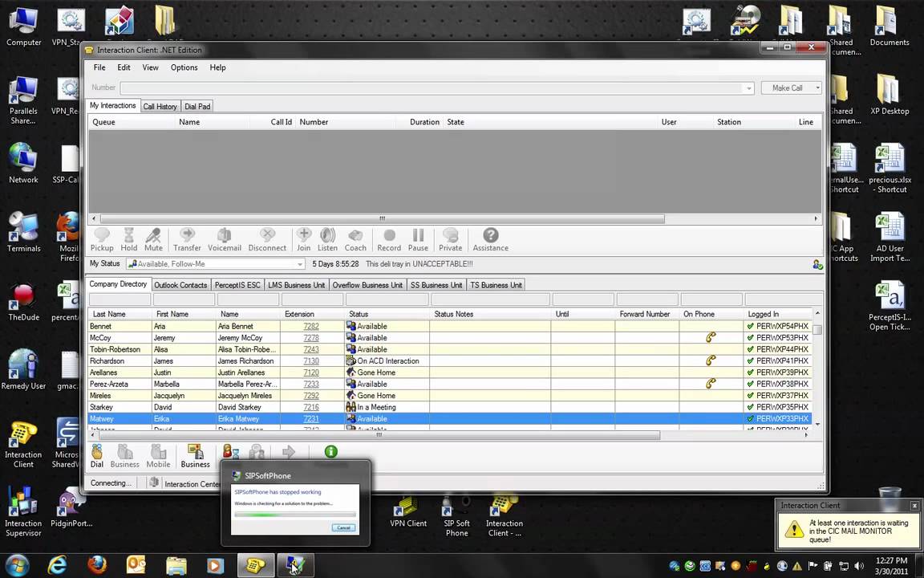
Task: Close the Interaction Client notification popup
Action: click(x=914, y=506)
